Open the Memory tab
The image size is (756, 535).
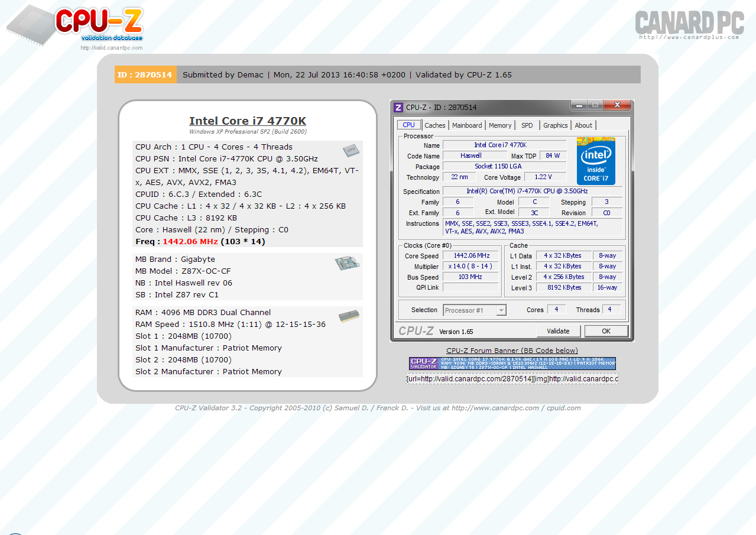(500, 125)
